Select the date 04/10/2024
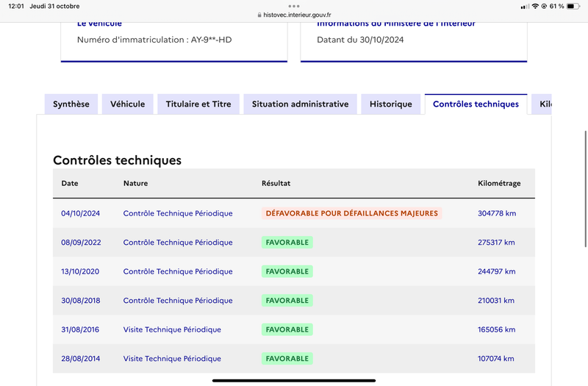The width and height of the screenshot is (588, 386). coord(80,213)
